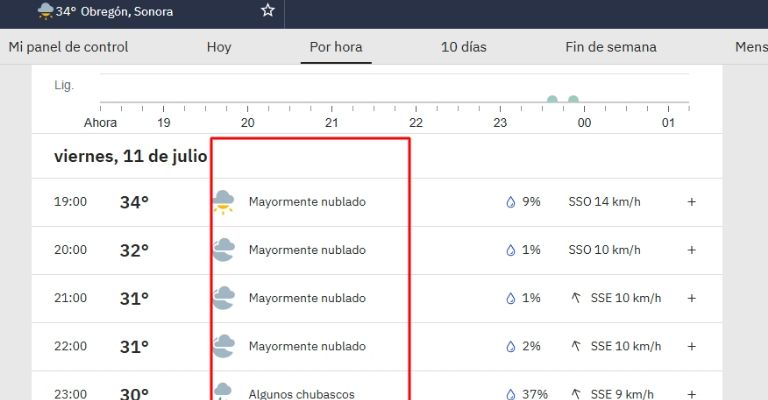This screenshot has height=400, width=768.
Task: Click wind direction arrow in 22:00 row
Action: pyautogui.click(x=576, y=346)
